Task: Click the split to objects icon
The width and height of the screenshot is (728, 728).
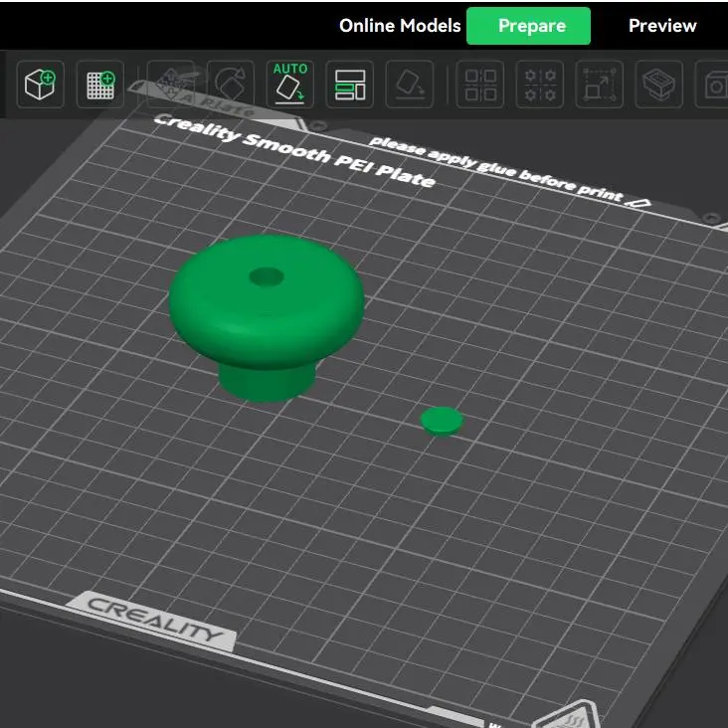Action: 480,85
